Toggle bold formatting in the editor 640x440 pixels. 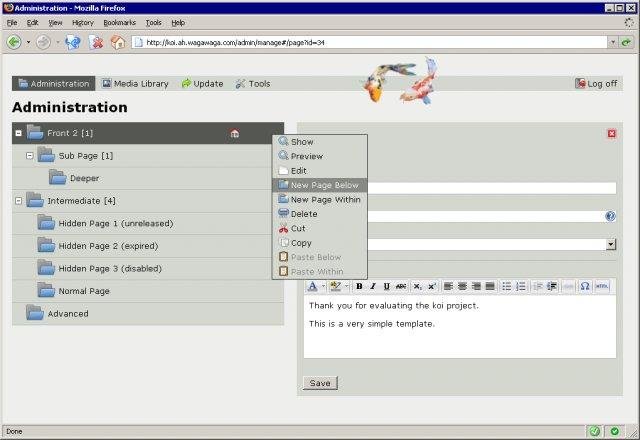359,286
